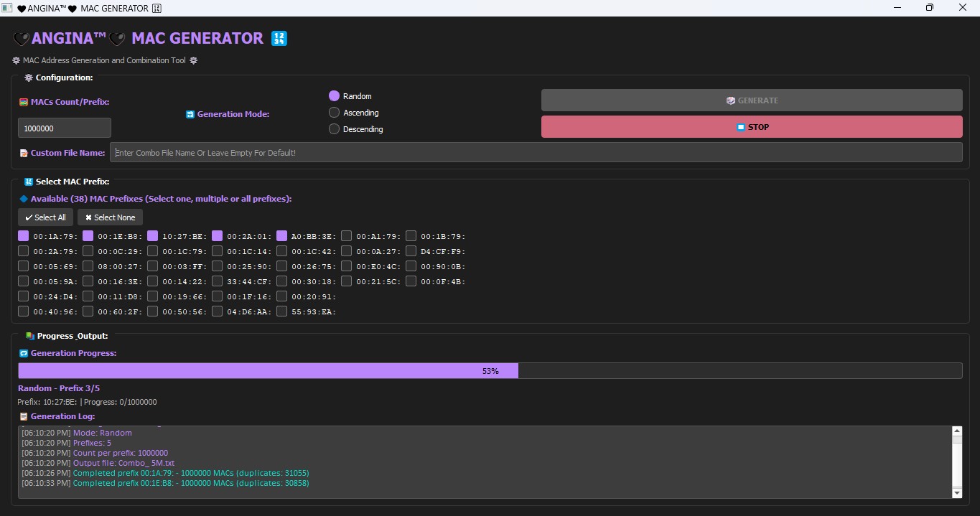Select the Descending generation mode

click(334, 129)
